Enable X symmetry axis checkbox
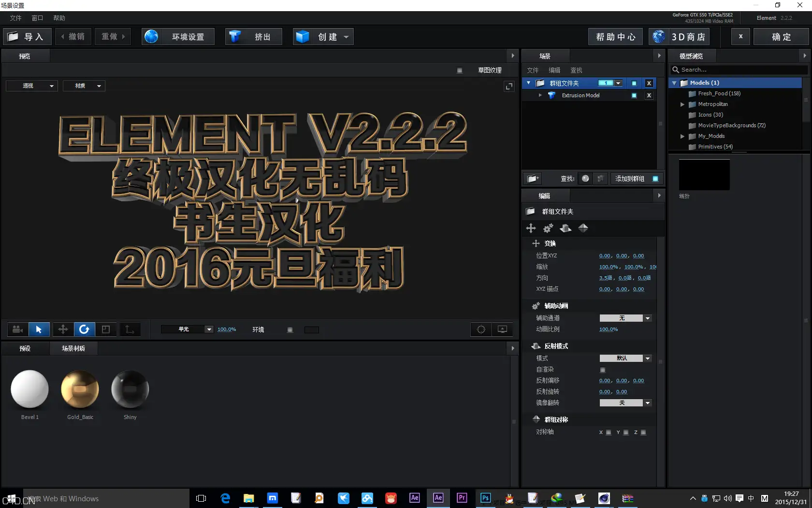The height and width of the screenshot is (508, 812). pyautogui.click(x=609, y=433)
